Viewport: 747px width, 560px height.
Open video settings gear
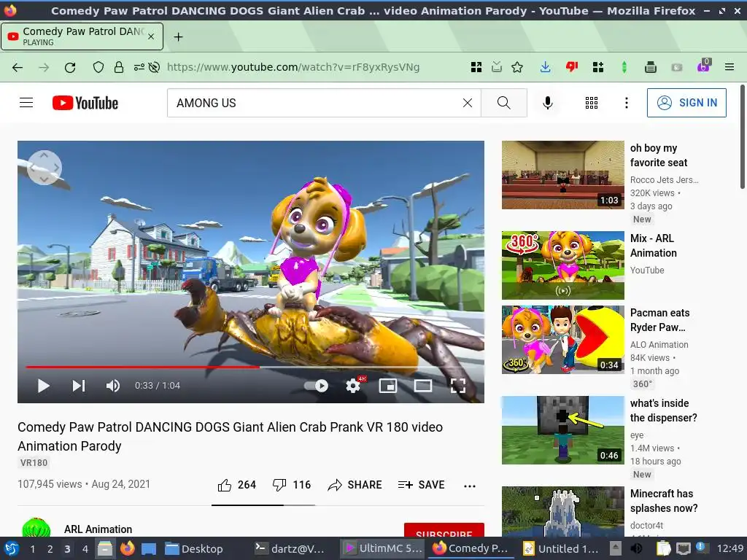click(x=353, y=386)
